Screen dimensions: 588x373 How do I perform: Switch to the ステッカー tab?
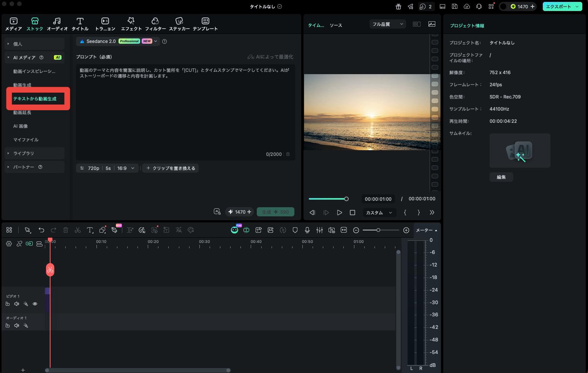179,24
